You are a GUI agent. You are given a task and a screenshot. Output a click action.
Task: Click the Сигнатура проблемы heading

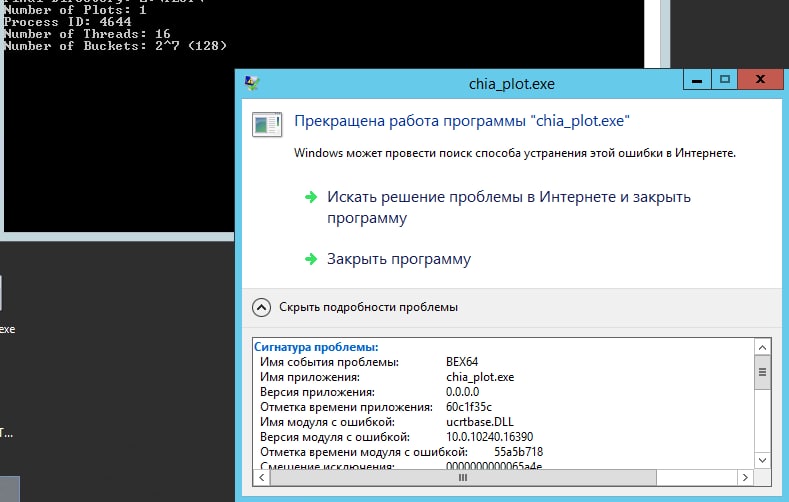coord(316,347)
